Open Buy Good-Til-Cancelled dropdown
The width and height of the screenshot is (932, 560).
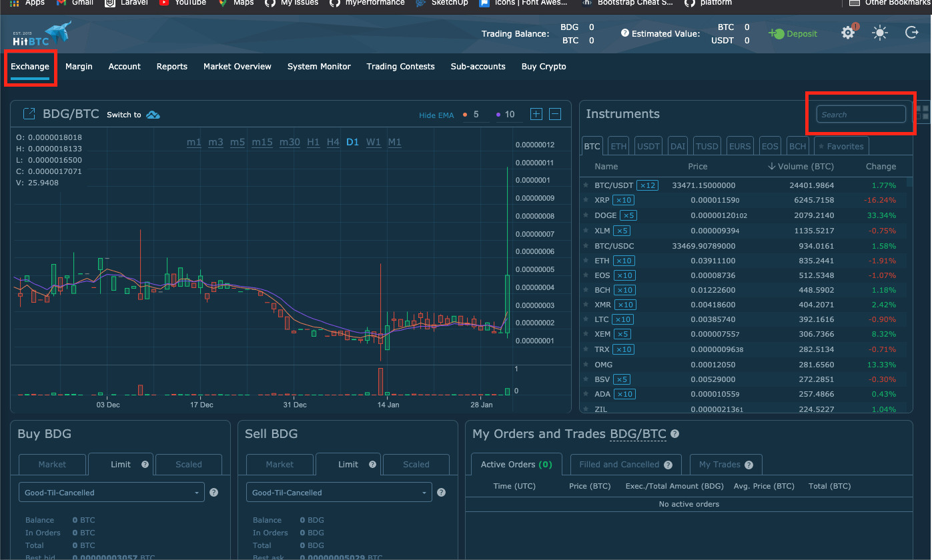[x=111, y=493]
